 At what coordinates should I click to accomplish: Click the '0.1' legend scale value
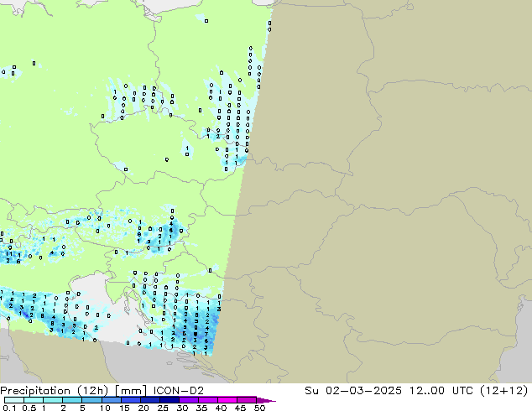[9, 408]
